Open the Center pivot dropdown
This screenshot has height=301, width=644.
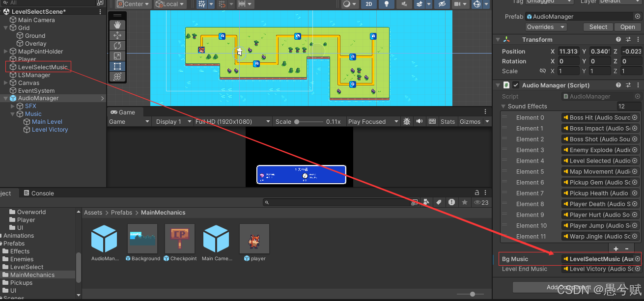point(133,4)
